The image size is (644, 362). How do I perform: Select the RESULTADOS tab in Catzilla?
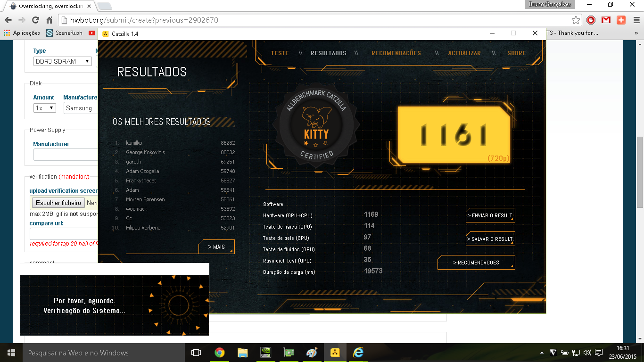(329, 53)
